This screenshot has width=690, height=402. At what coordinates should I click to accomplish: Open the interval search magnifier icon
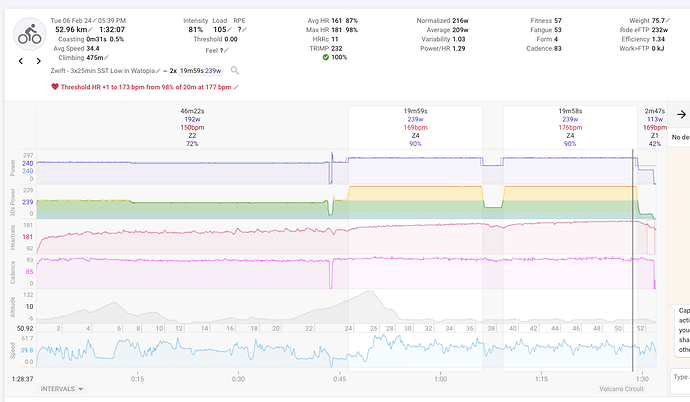pos(235,70)
